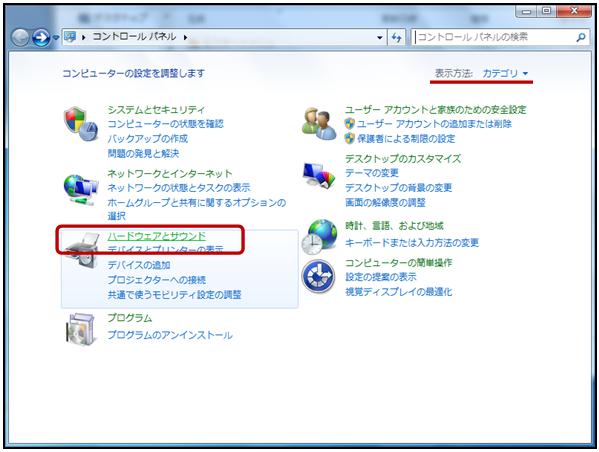Open コンピューターの簡単操作 category link

pyautogui.click(x=398, y=262)
